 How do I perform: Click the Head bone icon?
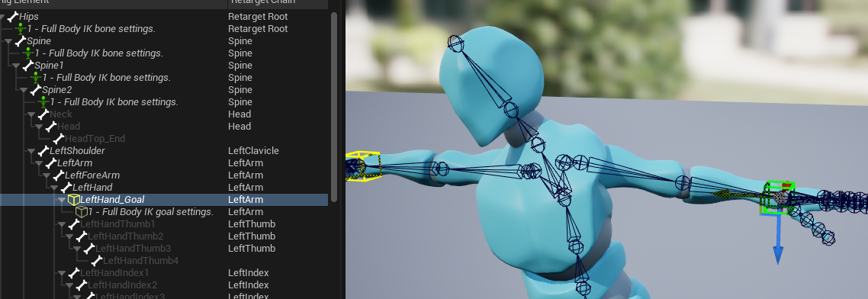click(x=51, y=127)
